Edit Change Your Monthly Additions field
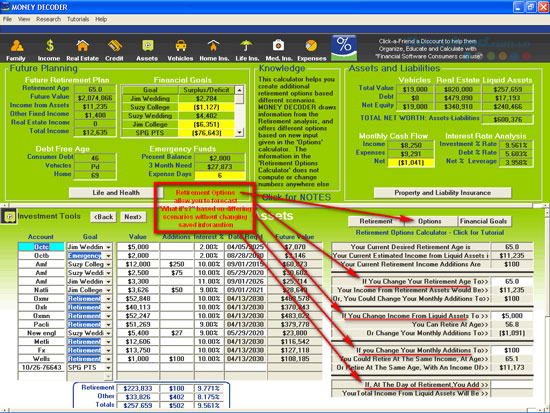 pyautogui.click(x=512, y=350)
